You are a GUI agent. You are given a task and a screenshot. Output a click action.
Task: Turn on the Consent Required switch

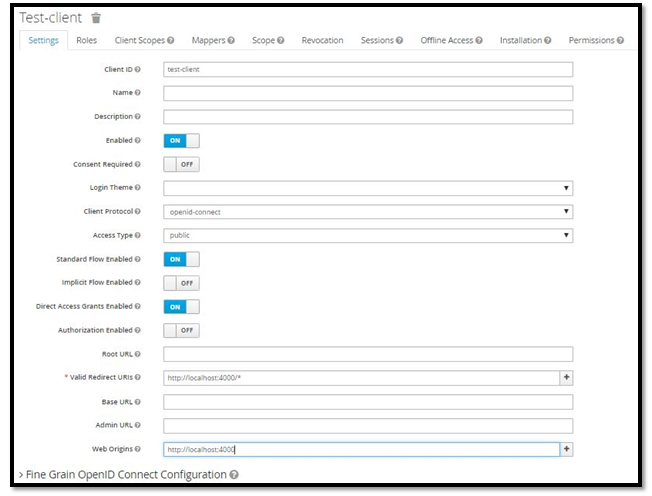tap(181, 164)
